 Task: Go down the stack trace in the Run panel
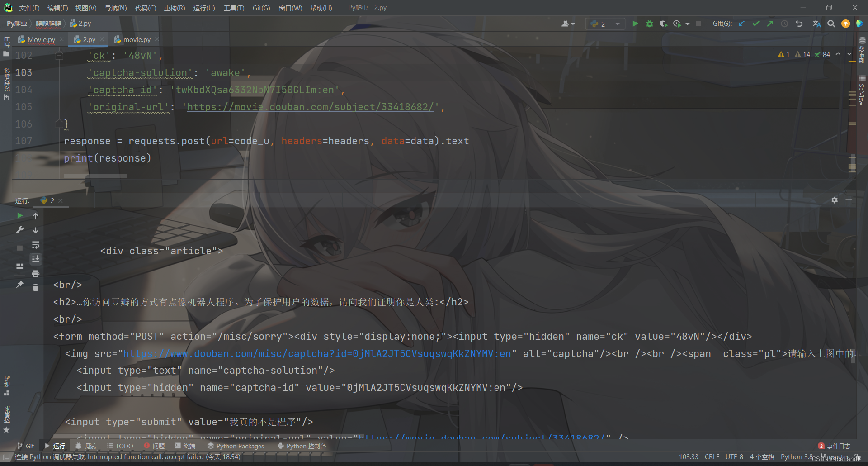(x=36, y=230)
